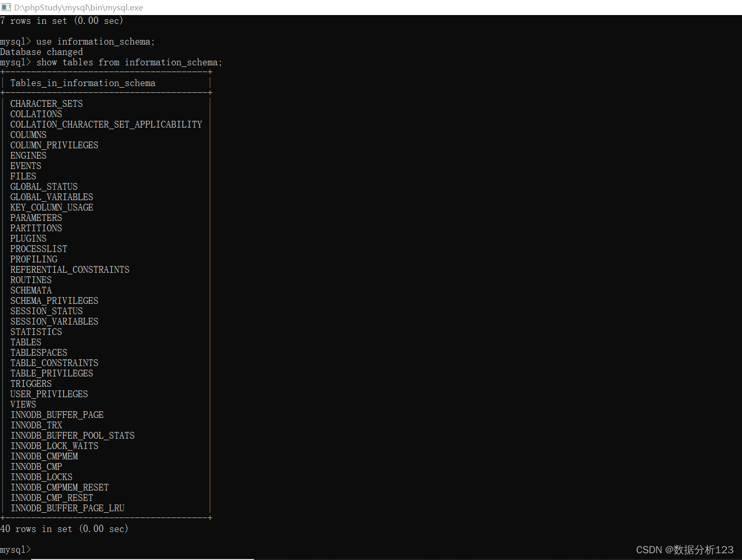
Task: Select the PROCESSLIST row
Action: 39,249
